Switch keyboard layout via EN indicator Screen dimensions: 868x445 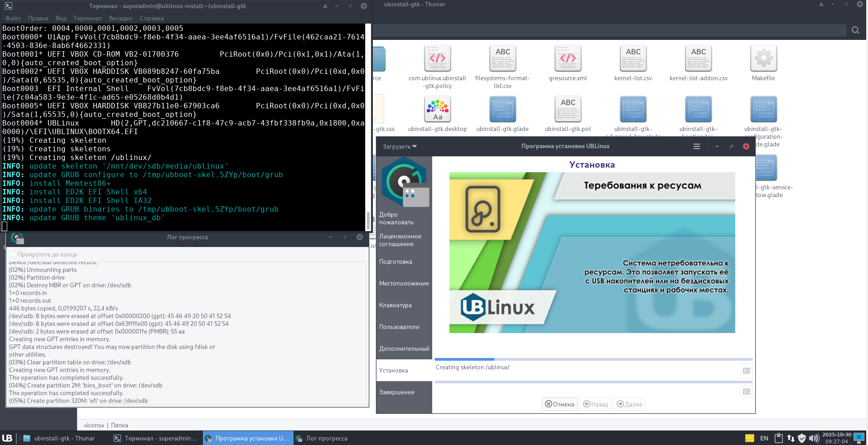point(764,438)
